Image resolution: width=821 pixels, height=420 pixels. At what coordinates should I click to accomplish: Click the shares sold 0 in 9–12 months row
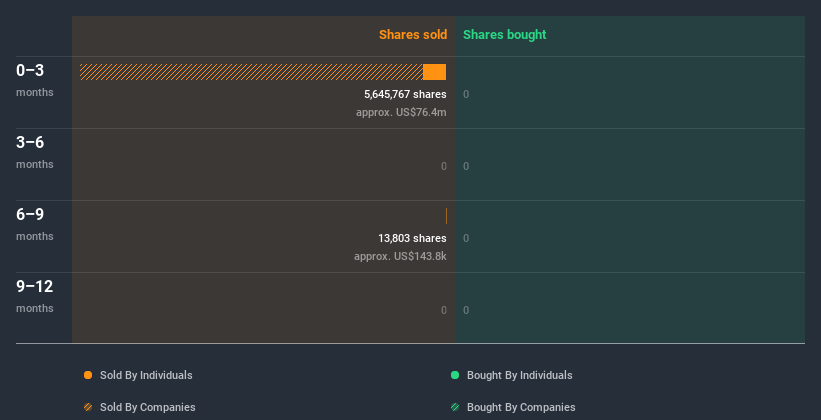tap(444, 310)
